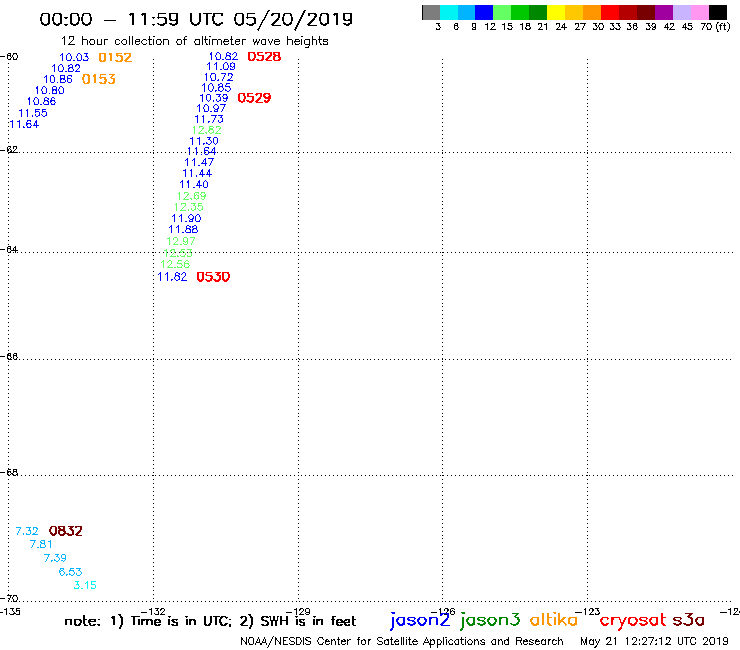
Task: Click the orange 0153 time label
Action: [x=99, y=79]
